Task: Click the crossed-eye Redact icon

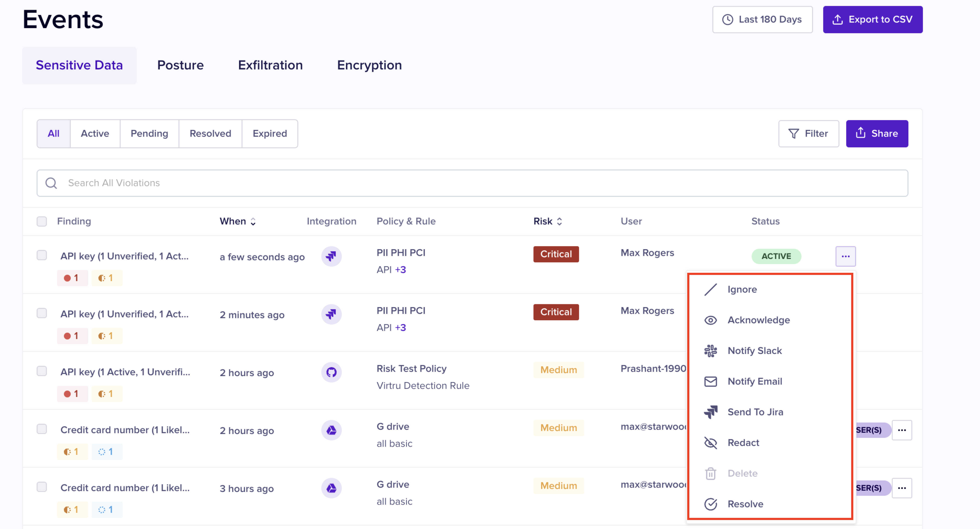Action: point(710,443)
